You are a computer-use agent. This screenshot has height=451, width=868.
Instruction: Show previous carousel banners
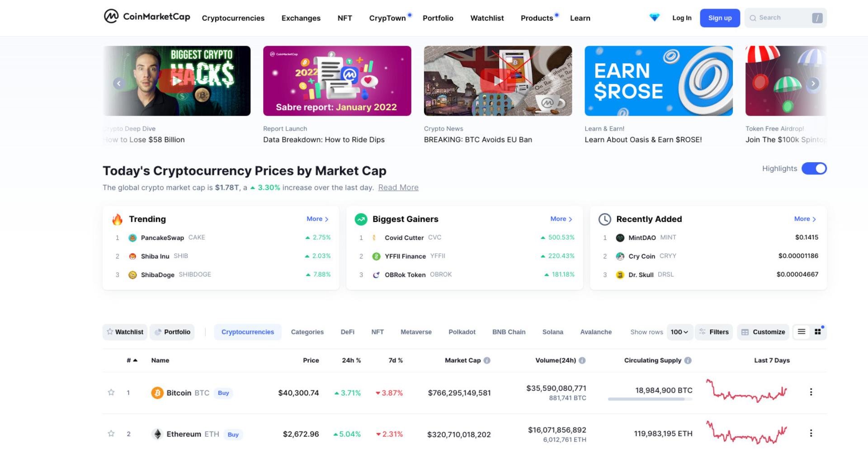119,83
